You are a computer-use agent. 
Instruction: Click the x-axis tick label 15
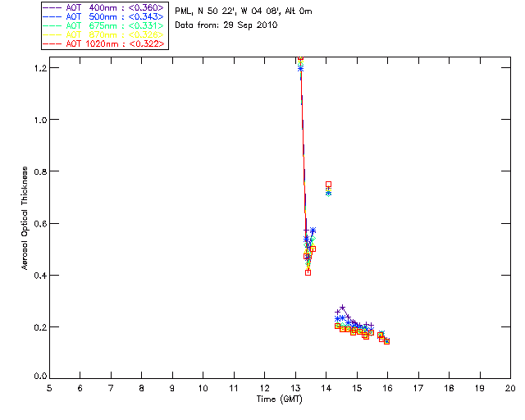coord(357,388)
